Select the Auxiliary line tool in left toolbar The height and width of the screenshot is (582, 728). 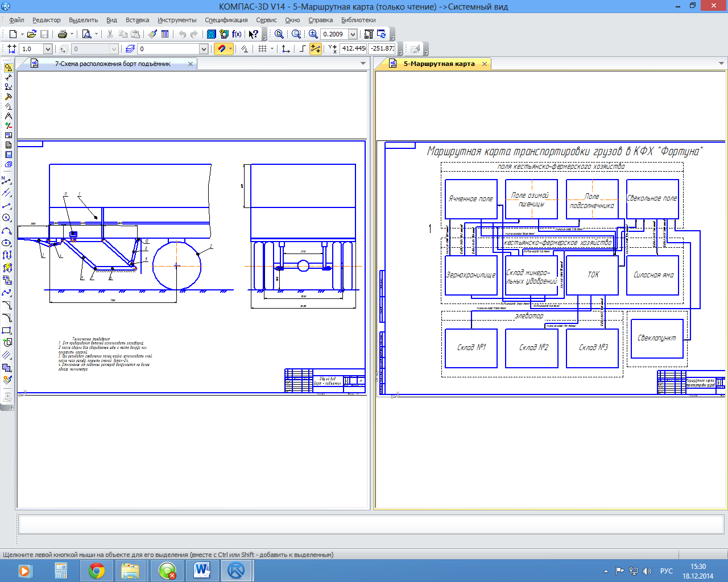click(7, 193)
